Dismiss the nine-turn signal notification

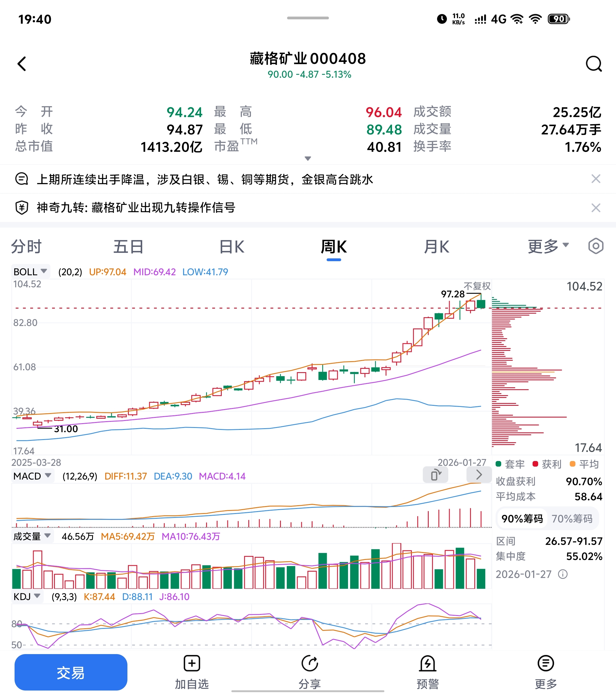coord(596,208)
